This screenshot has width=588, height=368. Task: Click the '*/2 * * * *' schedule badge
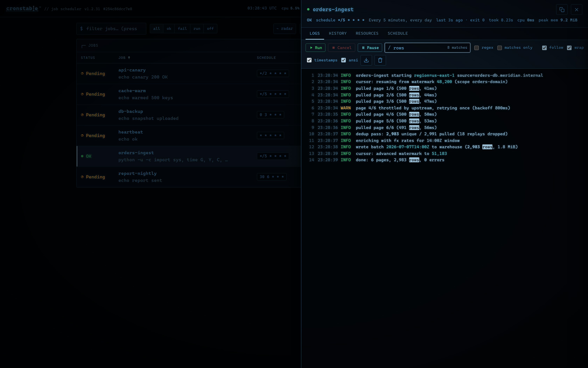click(x=273, y=73)
